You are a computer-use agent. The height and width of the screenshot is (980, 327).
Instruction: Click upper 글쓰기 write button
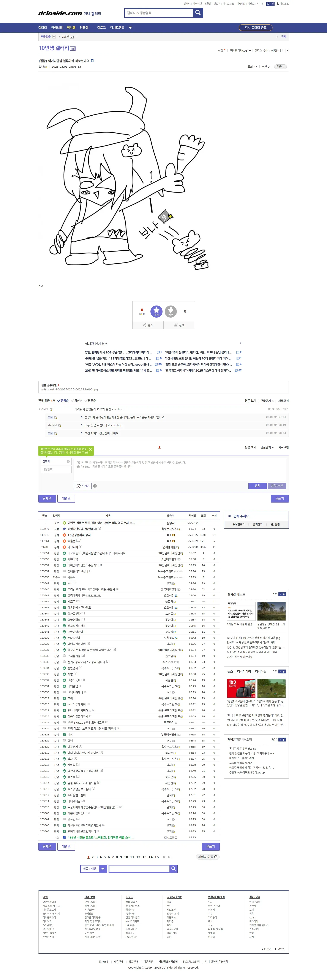280,498
